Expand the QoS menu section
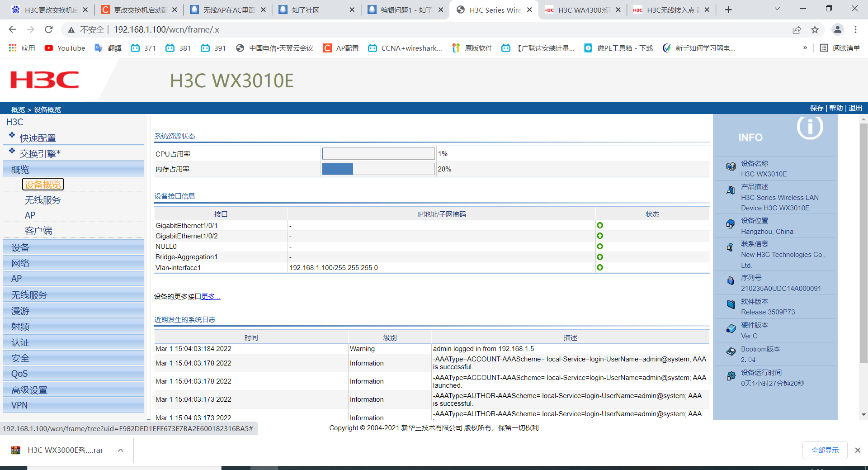This screenshot has height=470, width=868. [x=73, y=374]
